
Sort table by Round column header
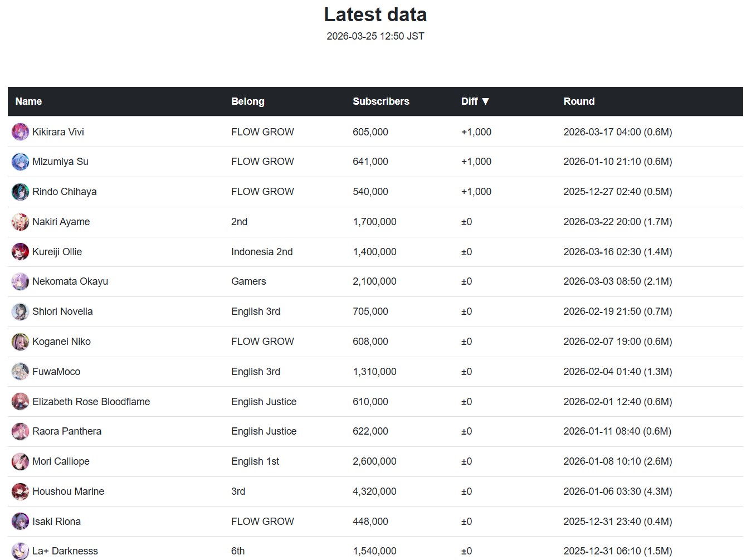(x=579, y=101)
